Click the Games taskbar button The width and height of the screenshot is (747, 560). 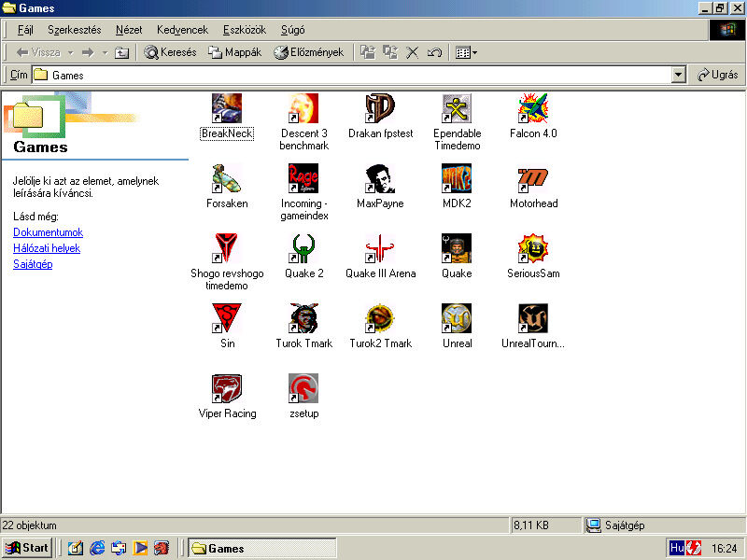click(x=262, y=548)
